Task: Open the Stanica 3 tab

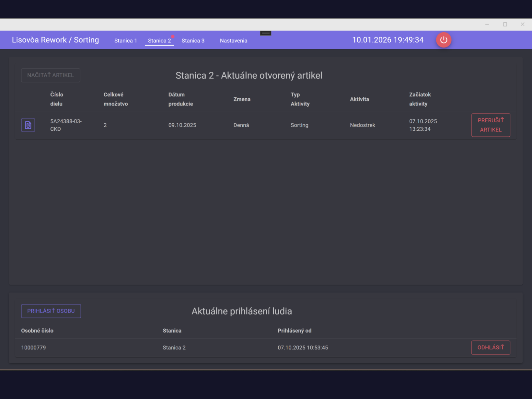Action: click(193, 41)
